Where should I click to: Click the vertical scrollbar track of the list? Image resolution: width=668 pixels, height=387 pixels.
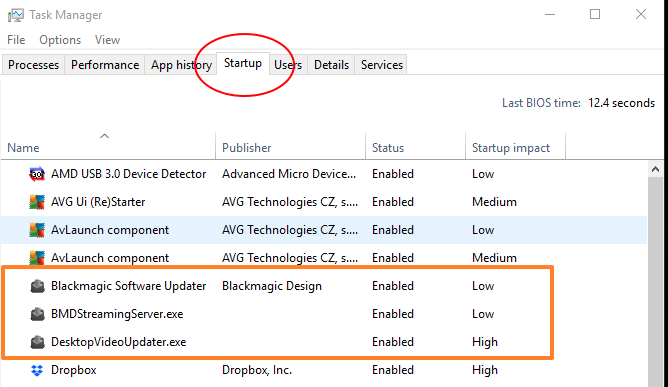(x=655, y=281)
